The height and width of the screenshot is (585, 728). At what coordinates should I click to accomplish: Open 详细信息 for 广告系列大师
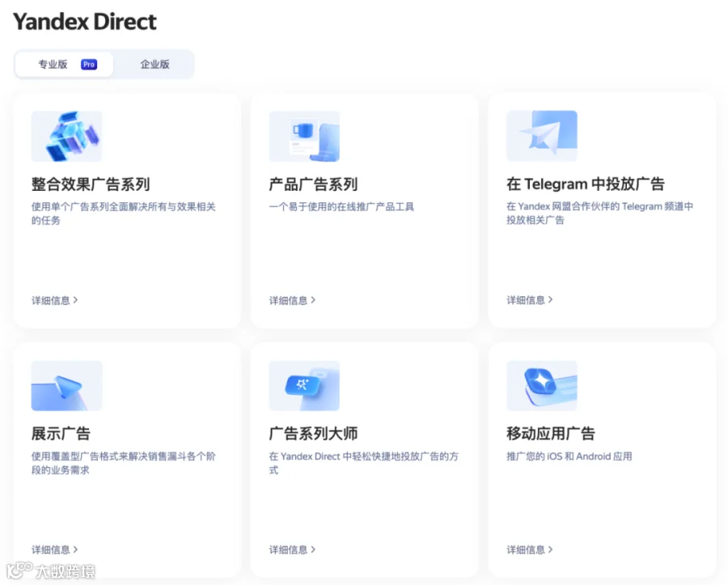[x=293, y=549]
